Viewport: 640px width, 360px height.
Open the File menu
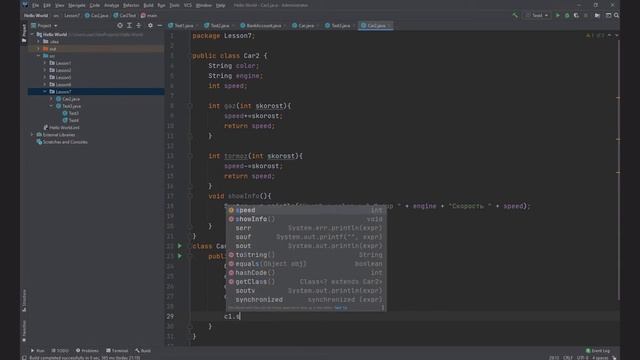pyautogui.click(x=36, y=5)
